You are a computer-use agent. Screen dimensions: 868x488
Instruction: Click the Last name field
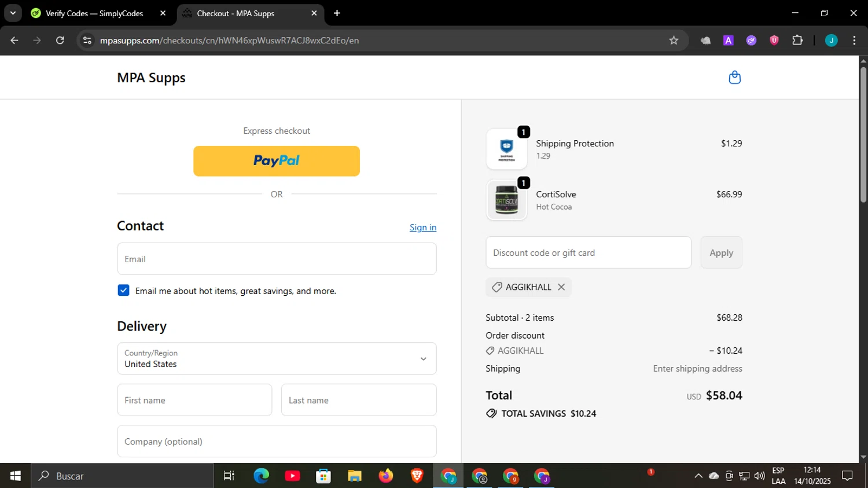(359, 400)
